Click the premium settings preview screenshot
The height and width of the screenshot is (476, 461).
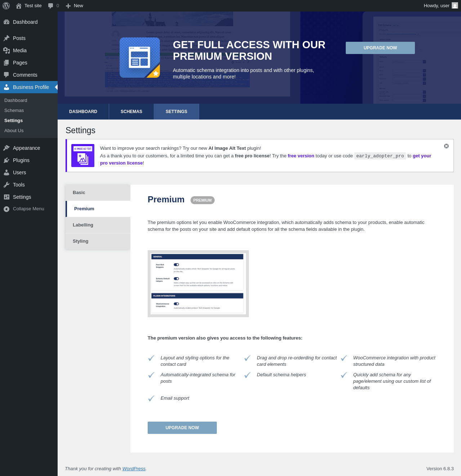tap(198, 284)
